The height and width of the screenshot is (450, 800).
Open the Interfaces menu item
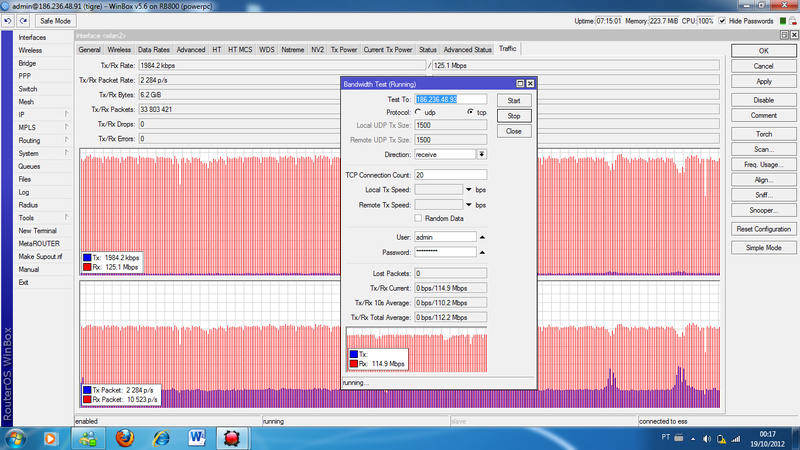(32, 37)
